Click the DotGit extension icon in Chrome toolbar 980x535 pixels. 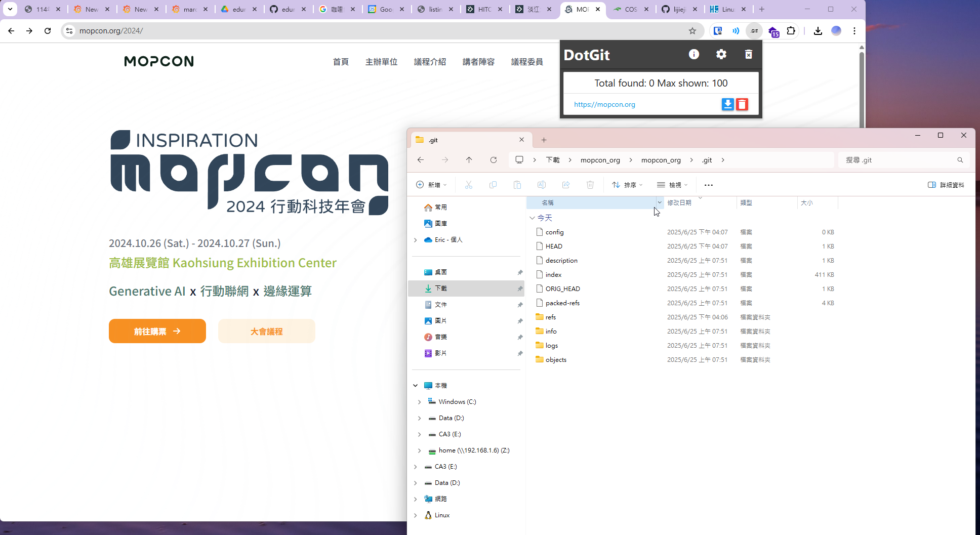point(754,31)
